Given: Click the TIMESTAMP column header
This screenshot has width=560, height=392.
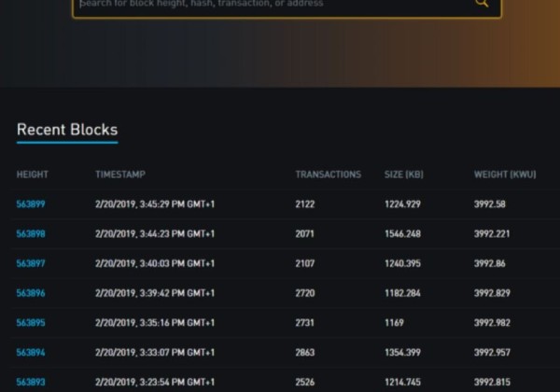Looking at the screenshot, I should (x=120, y=175).
